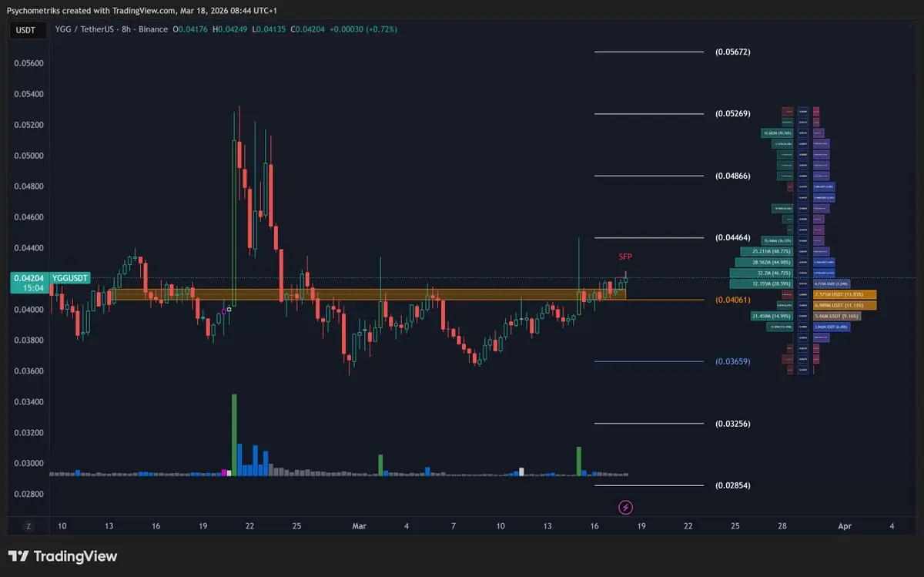
Task: Click 0.04400 on the price axis
Action: (29, 249)
